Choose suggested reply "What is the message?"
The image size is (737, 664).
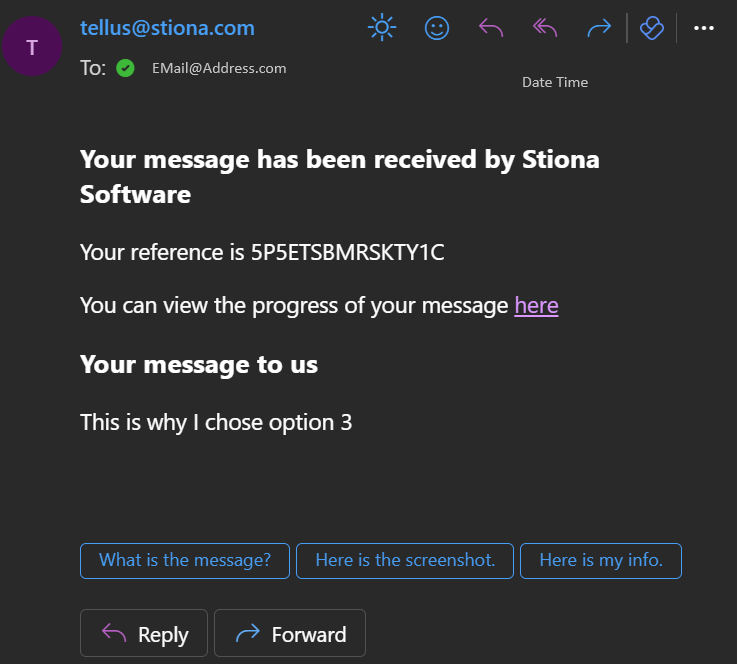tap(185, 560)
